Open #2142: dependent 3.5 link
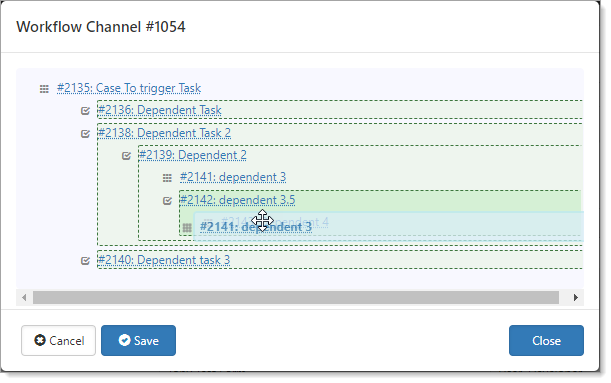611x383 pixels. (238, 200)
